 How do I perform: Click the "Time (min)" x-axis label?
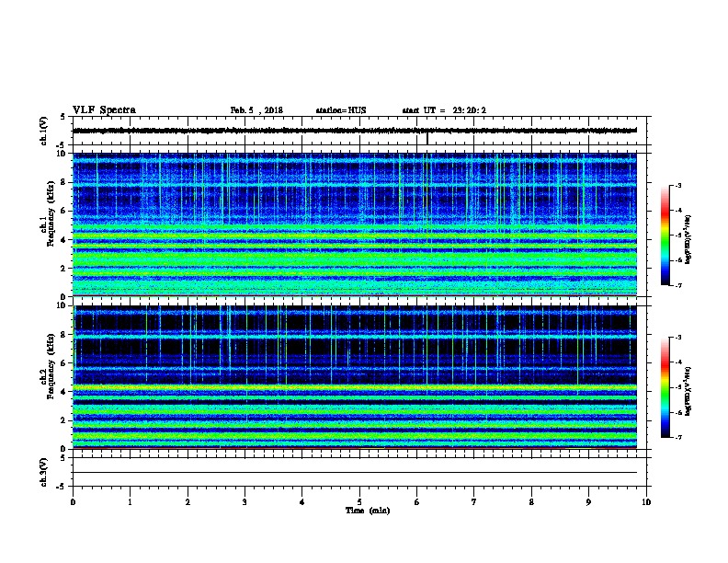coord(368,511)
